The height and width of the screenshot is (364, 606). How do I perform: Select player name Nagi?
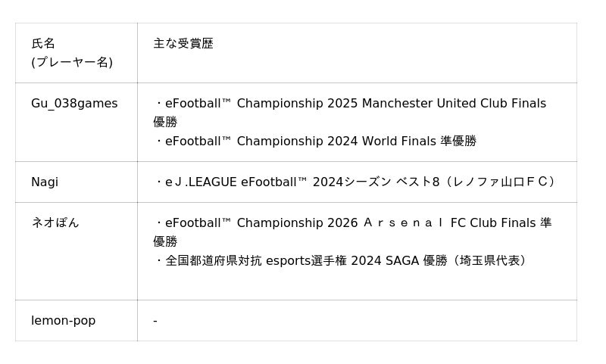[x=45, y=182]
